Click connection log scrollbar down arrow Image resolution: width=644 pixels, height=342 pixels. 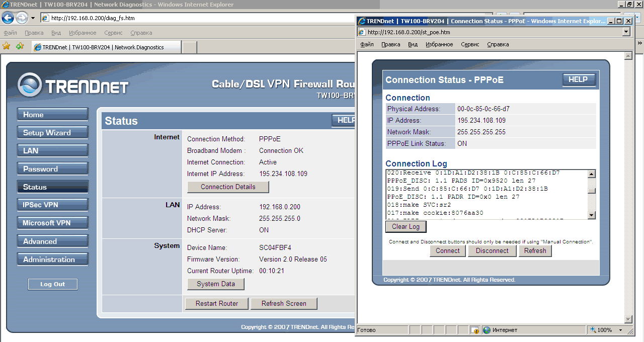click(592, 215)
